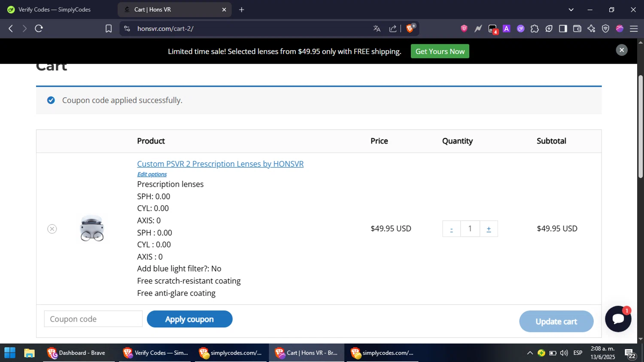This screenshot has width=644, height=362.
Task: Open the browser hamburger menu
Action: pos(634,29)
